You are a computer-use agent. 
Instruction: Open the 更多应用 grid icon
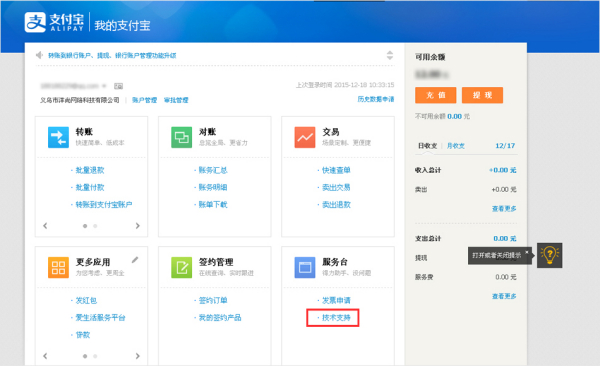click(58, 267)
